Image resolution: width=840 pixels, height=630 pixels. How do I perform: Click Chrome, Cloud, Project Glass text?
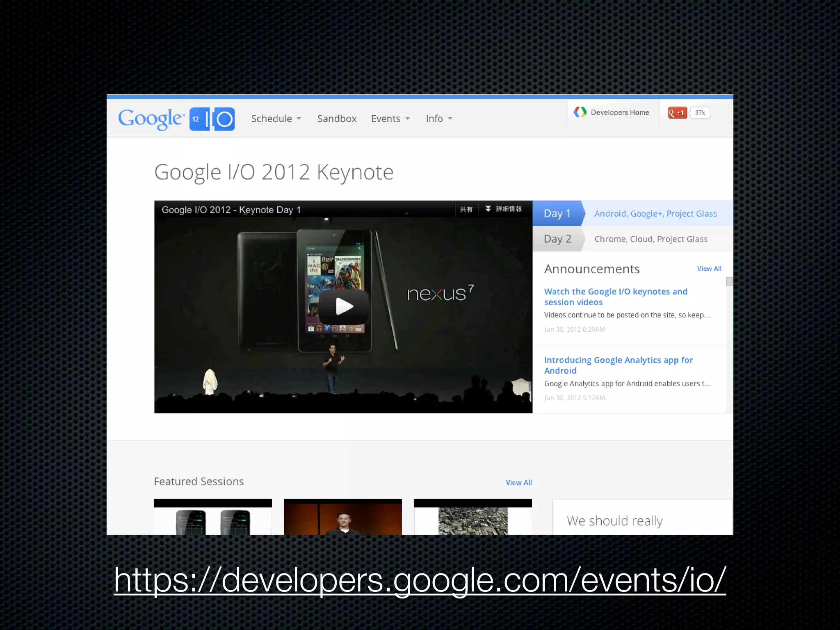(x=651, y=239)
